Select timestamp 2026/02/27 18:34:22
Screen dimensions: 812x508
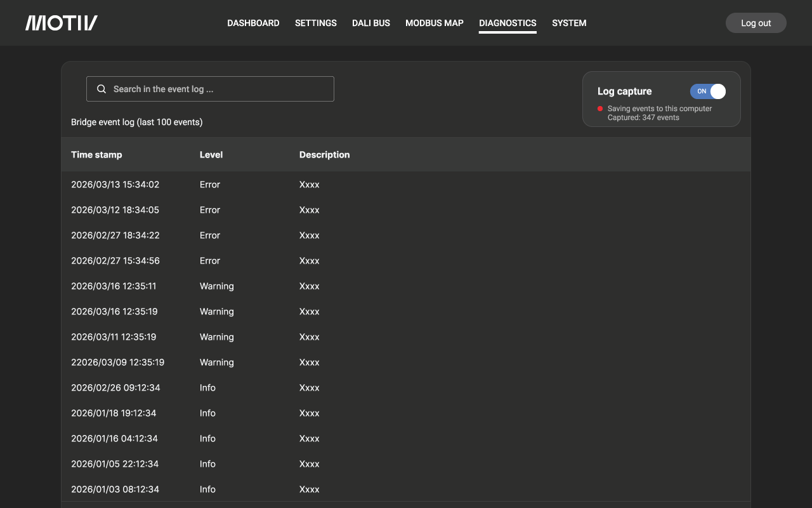[115, 235]
